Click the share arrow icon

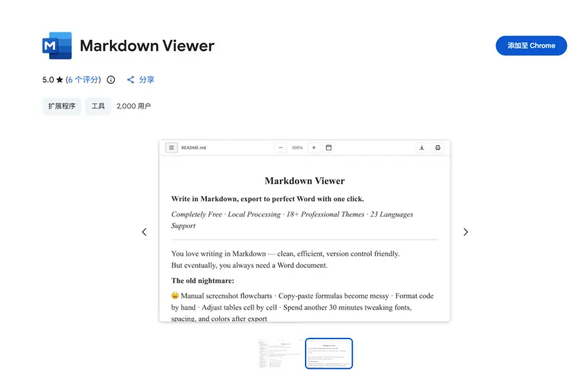tap(131, 79)
